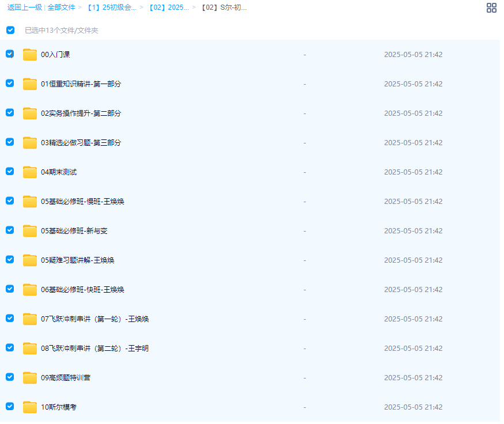Open the 00入门课 folder icon
Image resolution: width=504 pixels, height=424 pixels.
pyautogui.click(x=29, y=54)
